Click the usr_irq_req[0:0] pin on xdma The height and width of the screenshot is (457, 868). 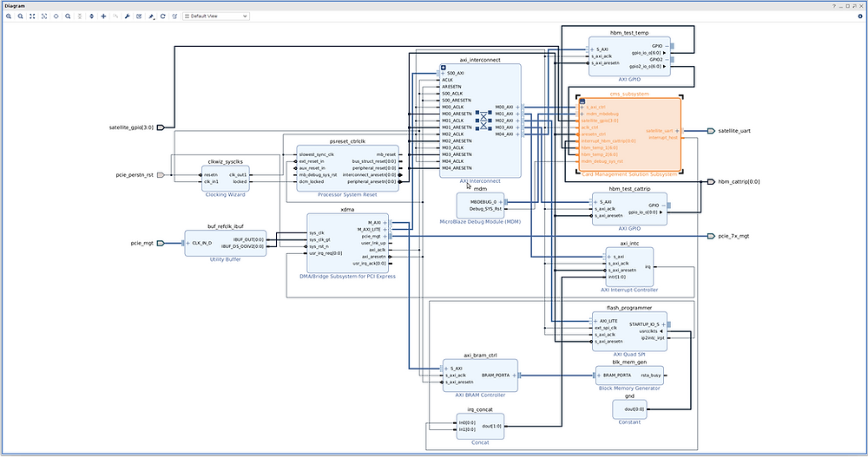(x=325, y=253)
